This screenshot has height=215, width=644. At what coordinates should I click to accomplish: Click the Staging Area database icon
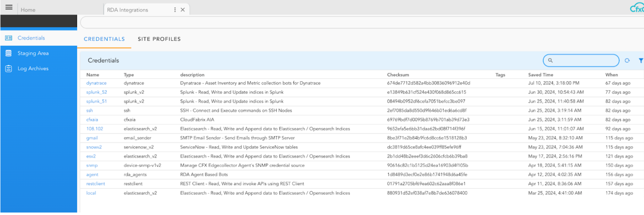point(8,53)
